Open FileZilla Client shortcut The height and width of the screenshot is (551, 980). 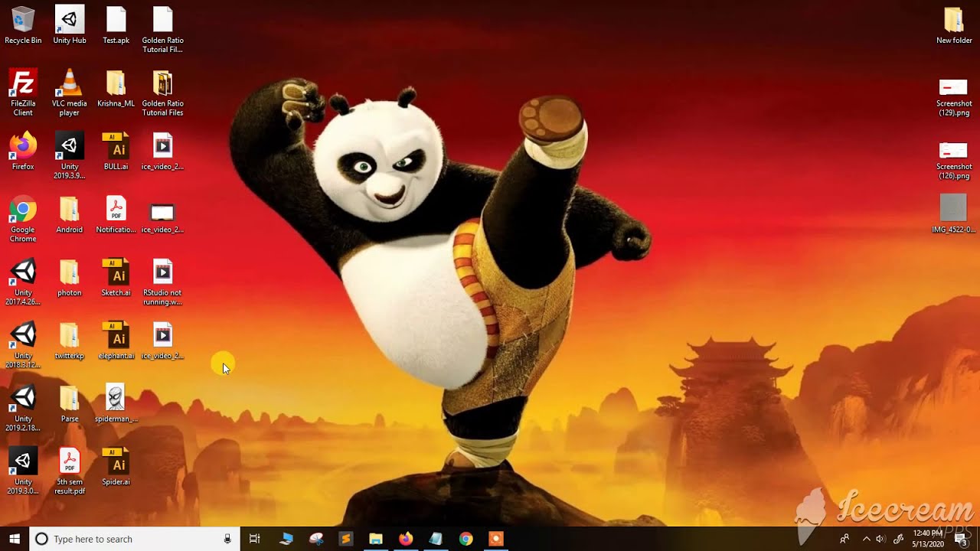click(x=23, y=93)
